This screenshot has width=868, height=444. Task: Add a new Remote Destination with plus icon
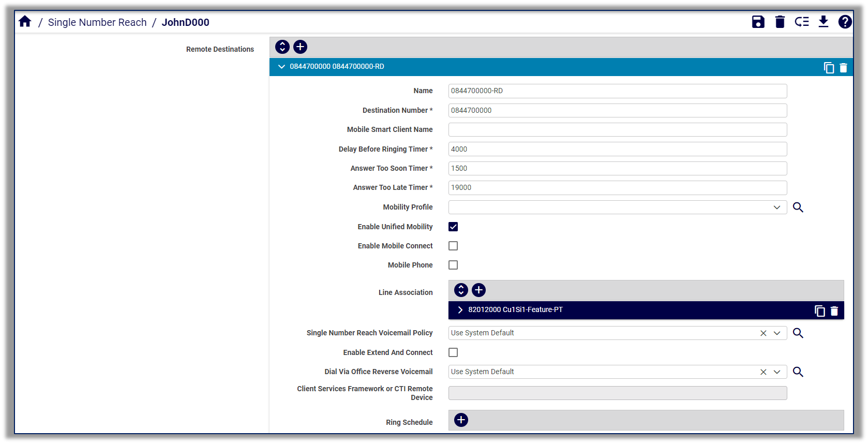tap(300, 47)
